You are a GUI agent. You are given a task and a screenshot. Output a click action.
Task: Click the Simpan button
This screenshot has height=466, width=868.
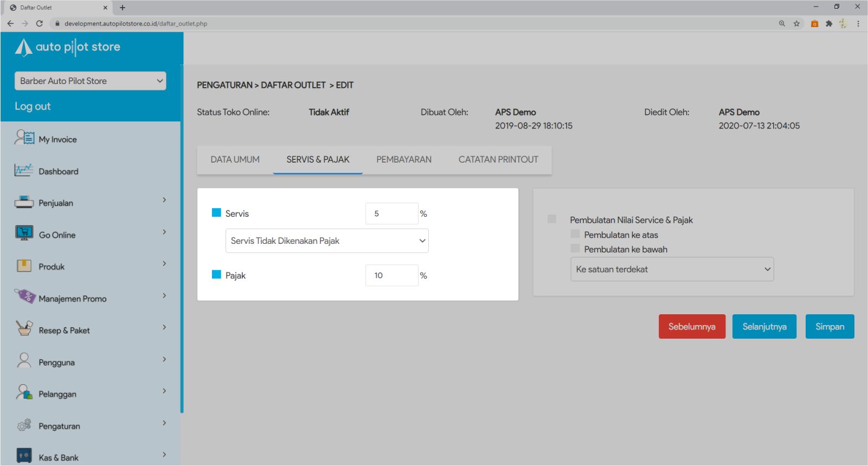tap(830, 327)
